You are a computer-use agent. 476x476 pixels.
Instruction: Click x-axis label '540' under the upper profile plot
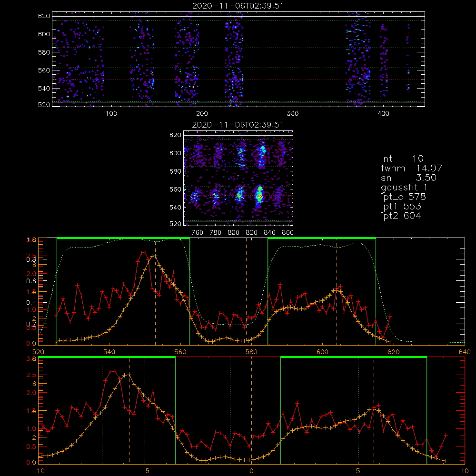pos(109,352)
